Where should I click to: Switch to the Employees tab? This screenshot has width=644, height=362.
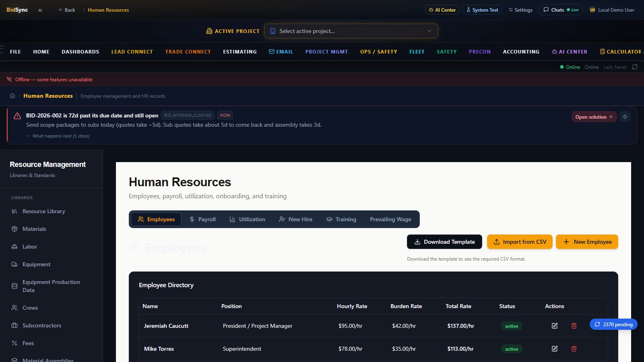coord(156,219)
